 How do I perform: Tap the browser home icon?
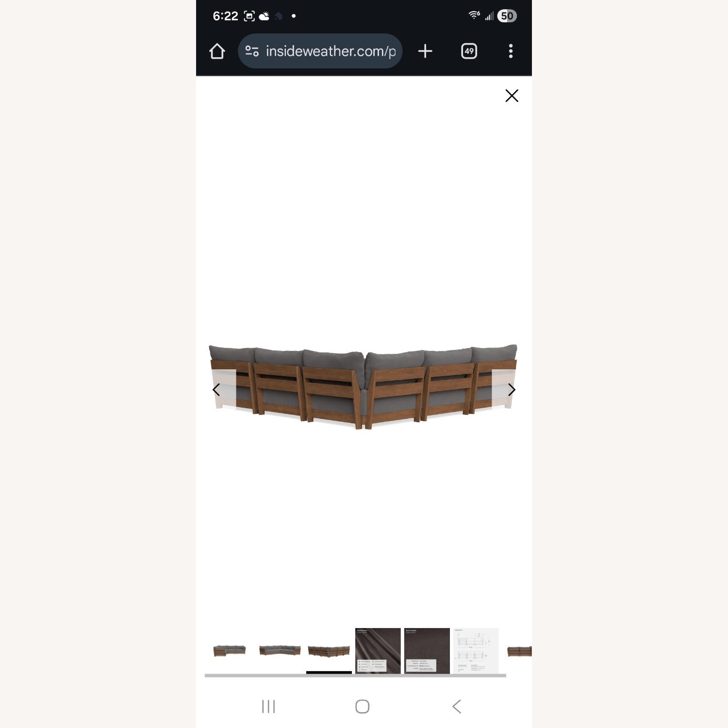(x=217, y=51)
